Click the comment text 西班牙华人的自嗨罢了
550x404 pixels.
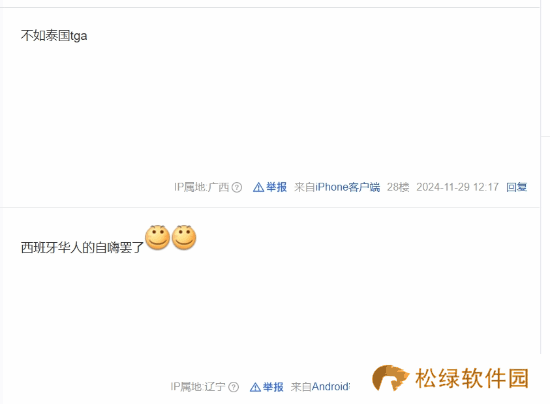(x=82, y=248)
